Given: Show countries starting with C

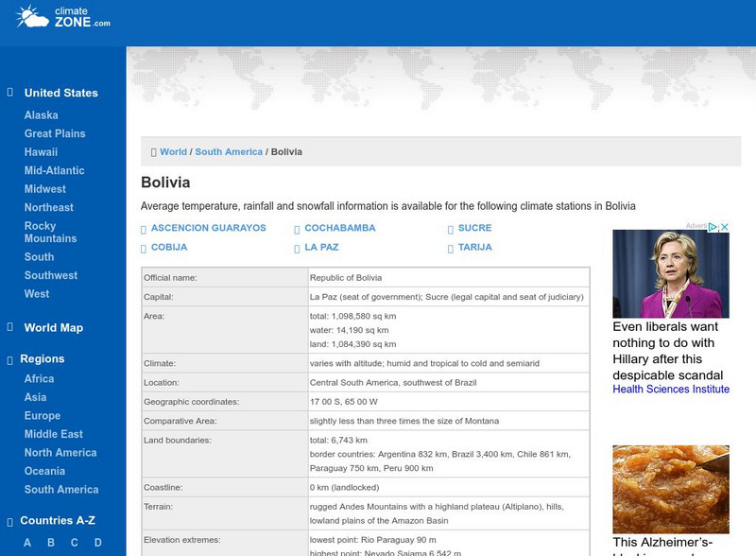Looking at the screenshot, I should (x=75, y=543).
